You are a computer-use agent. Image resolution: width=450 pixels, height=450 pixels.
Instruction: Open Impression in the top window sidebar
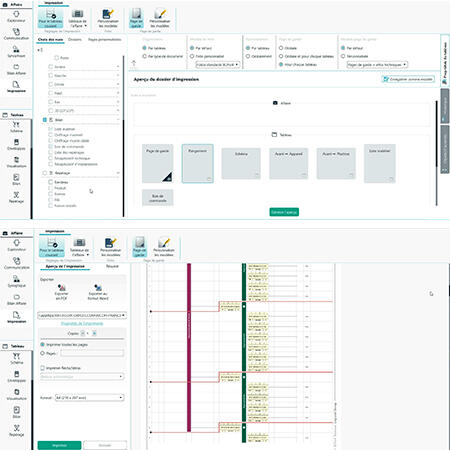(16, 87)
